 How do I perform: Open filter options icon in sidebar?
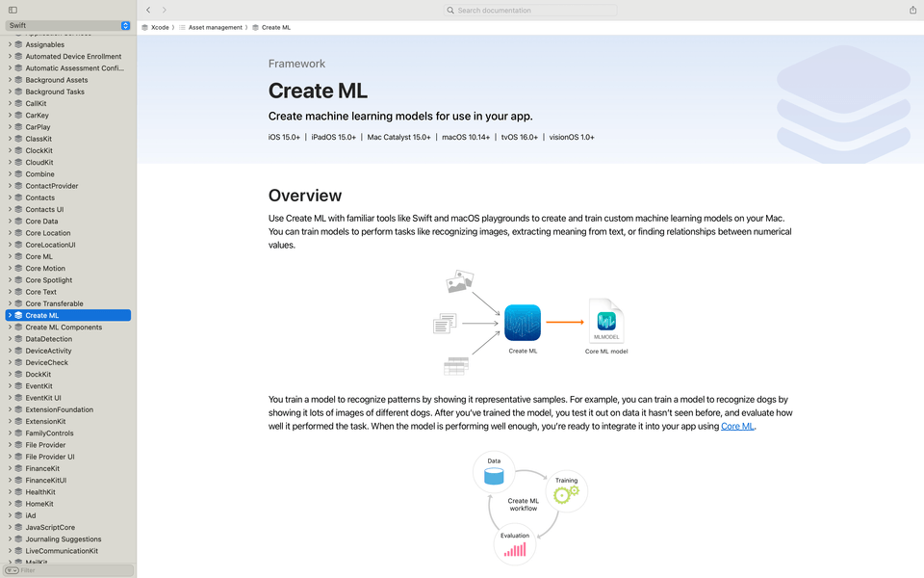tap(12, 570)
